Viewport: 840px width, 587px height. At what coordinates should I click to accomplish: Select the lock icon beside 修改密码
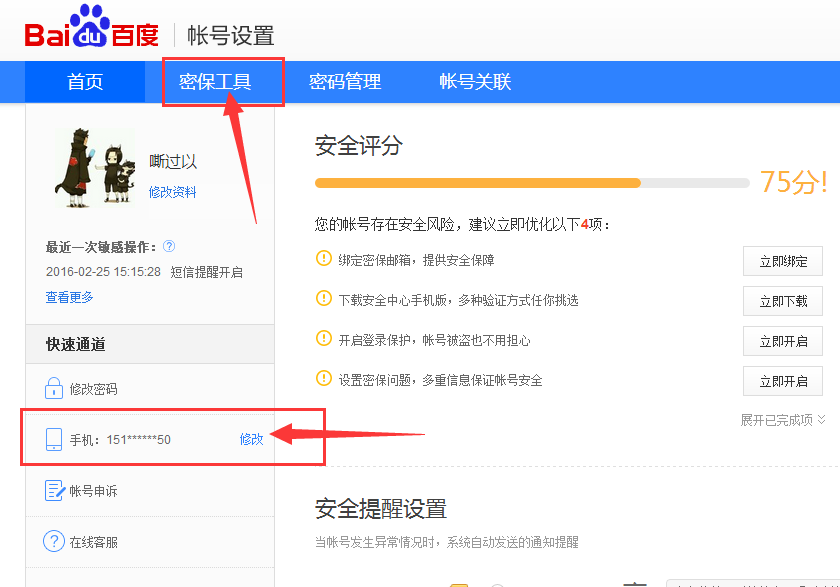[x=54, y=389]
